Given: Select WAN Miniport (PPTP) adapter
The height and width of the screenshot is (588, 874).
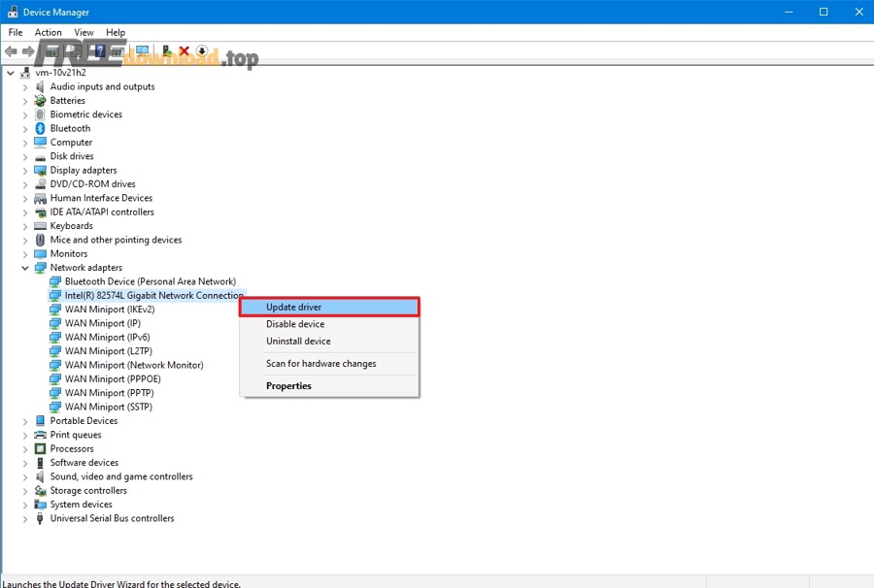Looking at the screenshot, I should 109,393.
